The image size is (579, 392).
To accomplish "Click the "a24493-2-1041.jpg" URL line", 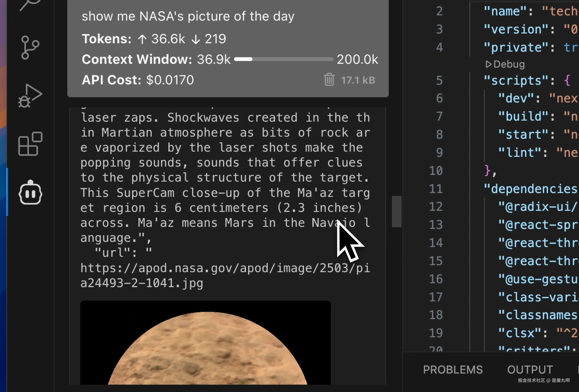I will click(141, 283).
